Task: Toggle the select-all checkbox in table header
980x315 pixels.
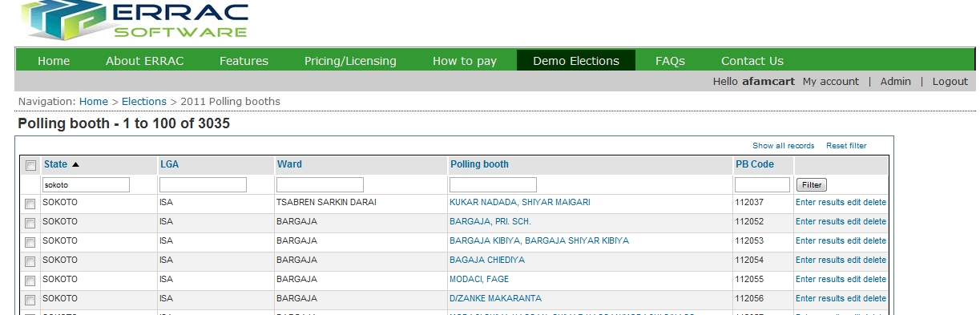Action: click(x=31, y=166)
